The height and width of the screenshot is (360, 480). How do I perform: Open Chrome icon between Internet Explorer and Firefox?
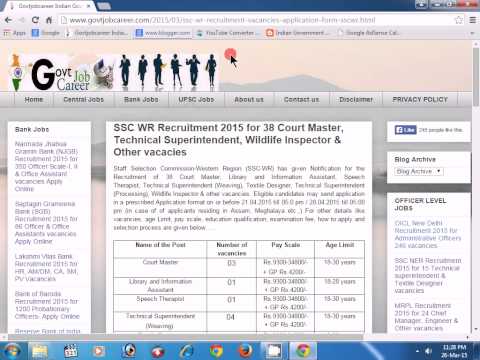(216, 351)
